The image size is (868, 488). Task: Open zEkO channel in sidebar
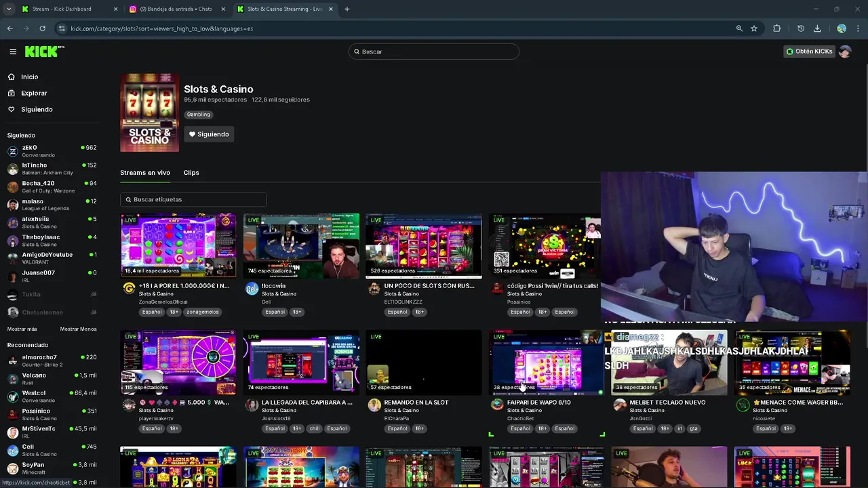pyautogui.click(x=52, y=151)
